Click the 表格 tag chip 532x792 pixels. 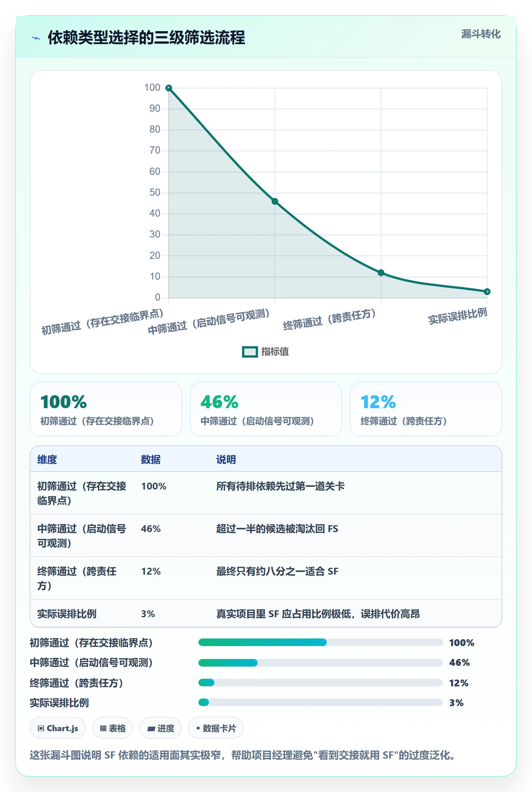click(x=112, y=728)
